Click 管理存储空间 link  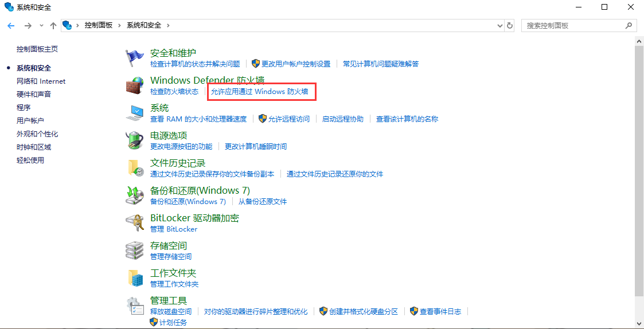coord(171,257)
